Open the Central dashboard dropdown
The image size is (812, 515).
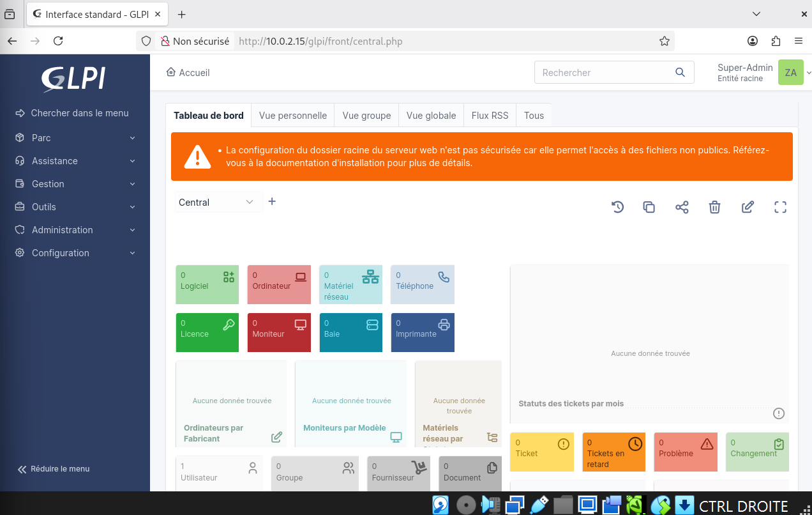[218, 202]
